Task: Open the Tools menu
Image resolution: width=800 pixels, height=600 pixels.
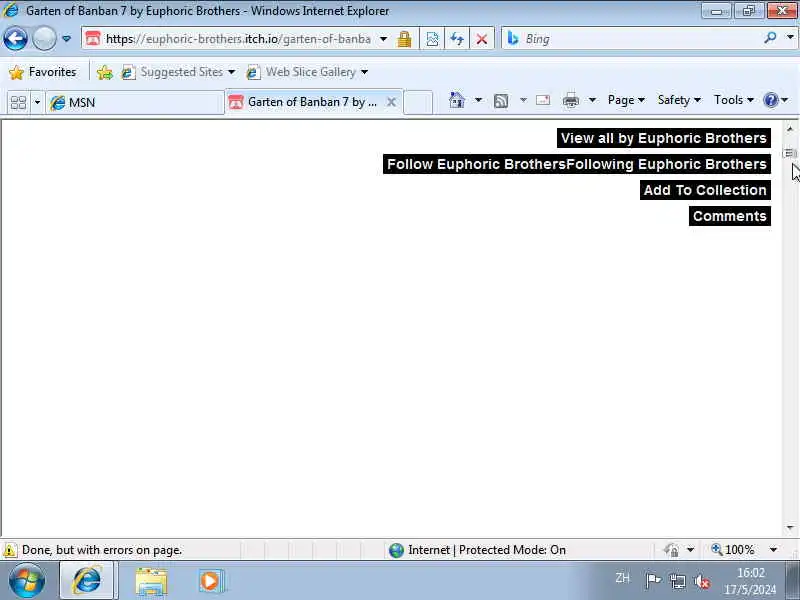Action: pyautogui.click(x=734, y=100)
